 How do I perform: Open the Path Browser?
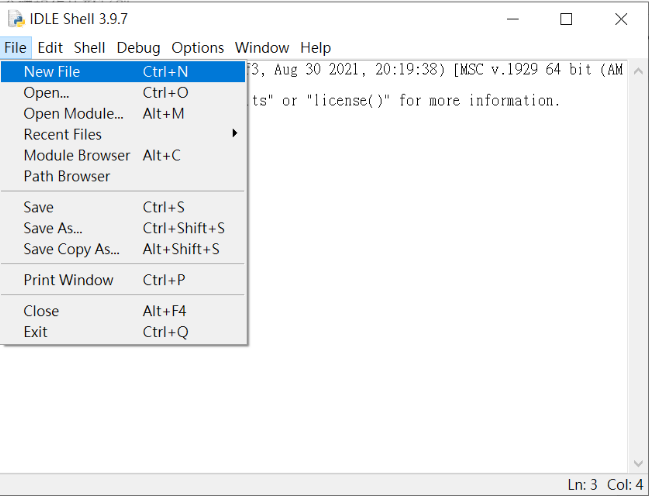click(123, 176)
